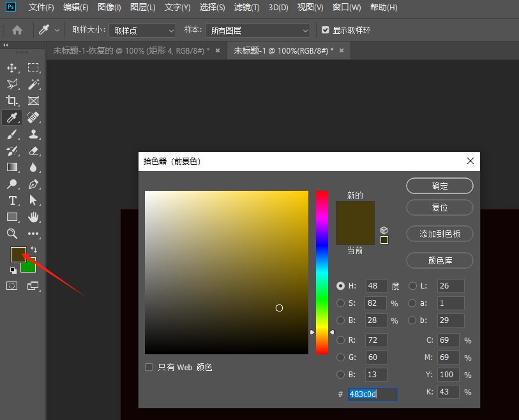519x420 pixels.
Task: Open the Sample Size dropdown
Action: pyautogui.click(x=142, y=31)
